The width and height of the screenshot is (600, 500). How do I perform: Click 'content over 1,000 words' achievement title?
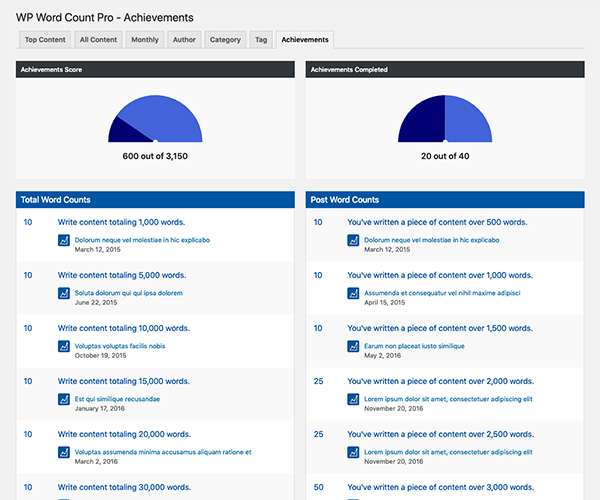pos(440,275)
